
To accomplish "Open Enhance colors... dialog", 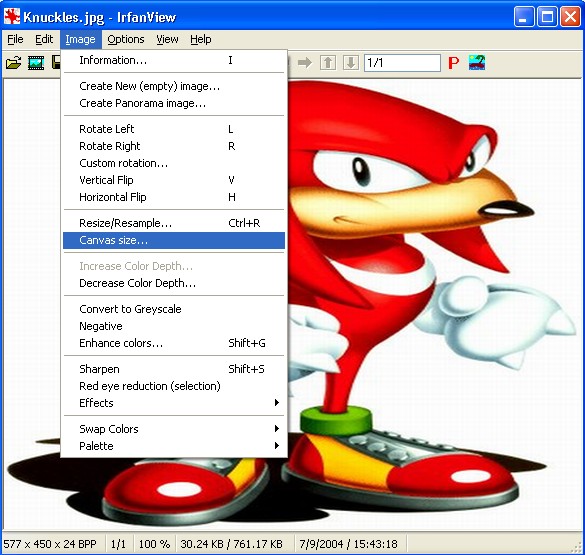I will click(174, 343).
